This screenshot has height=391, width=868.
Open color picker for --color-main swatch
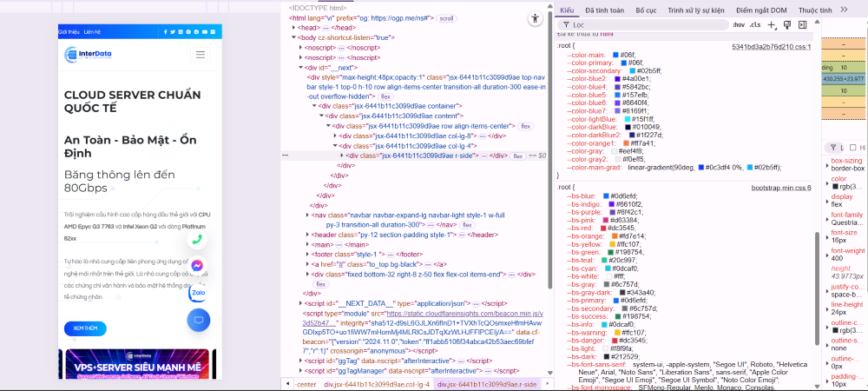tap(615, 55)
